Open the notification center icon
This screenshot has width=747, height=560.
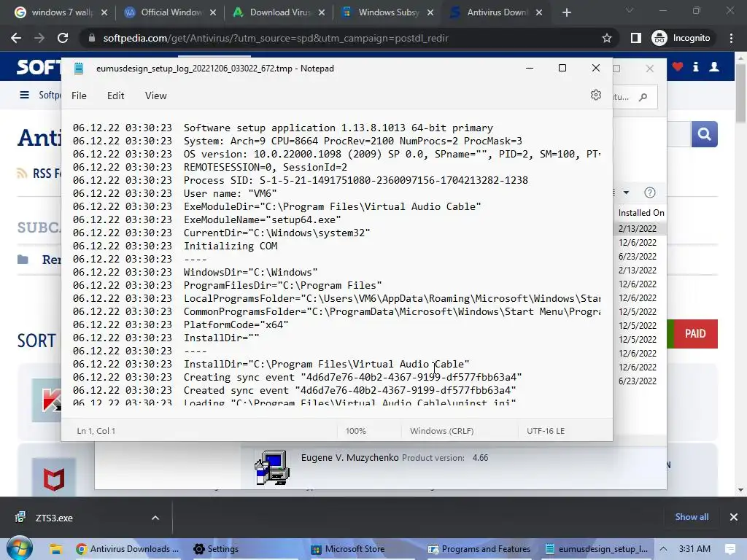[729, 549]
